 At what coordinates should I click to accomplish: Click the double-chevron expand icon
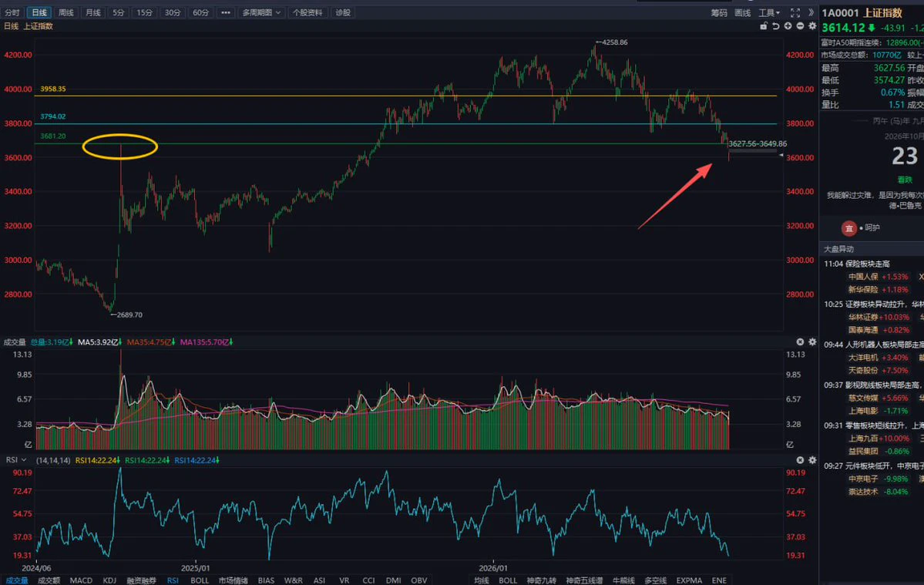[x=811, y=12]
